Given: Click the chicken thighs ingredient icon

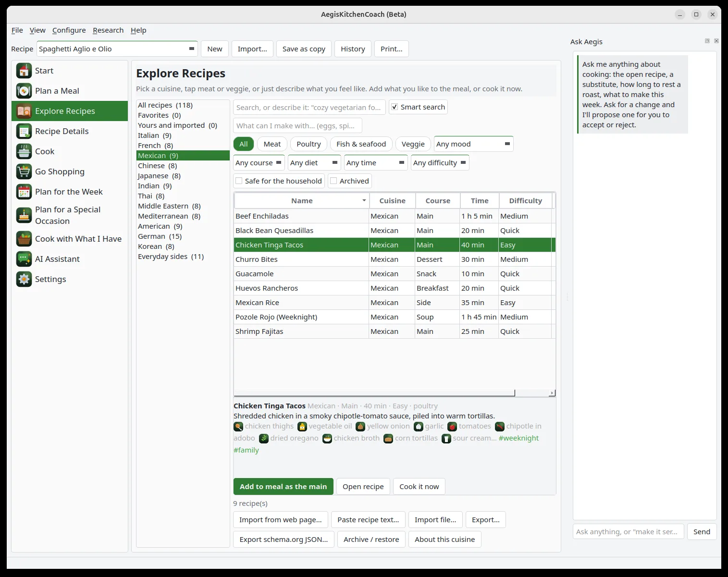Looking at the screenshot, I should click(238, 427).
